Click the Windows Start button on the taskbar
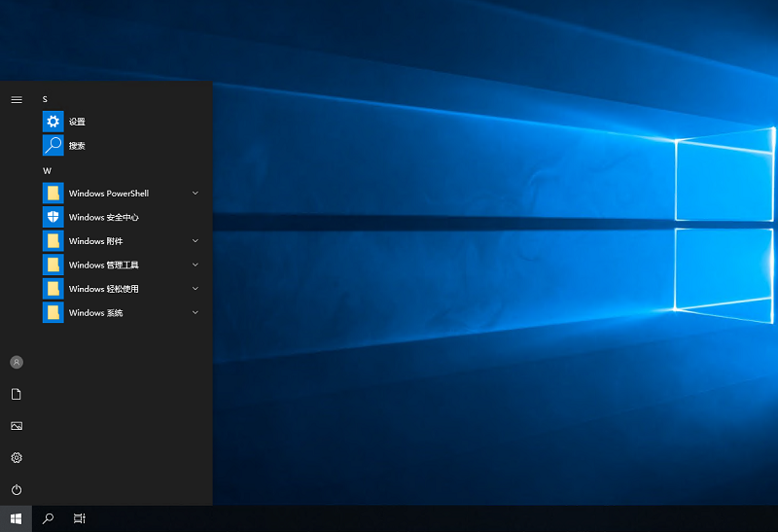 point(16,519)
